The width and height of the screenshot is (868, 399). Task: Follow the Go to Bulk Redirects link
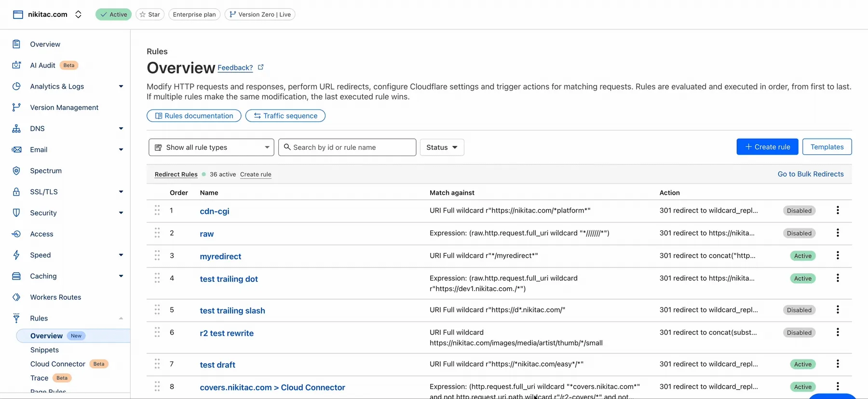click(x=810, y=174)
